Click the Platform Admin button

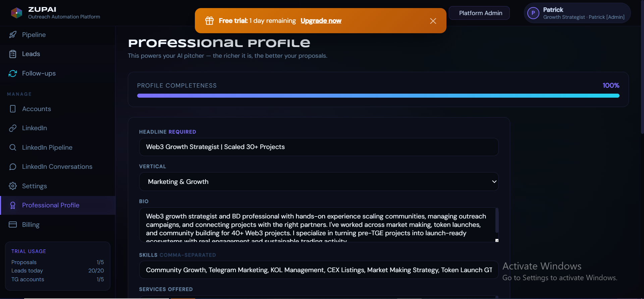(479, 13)
